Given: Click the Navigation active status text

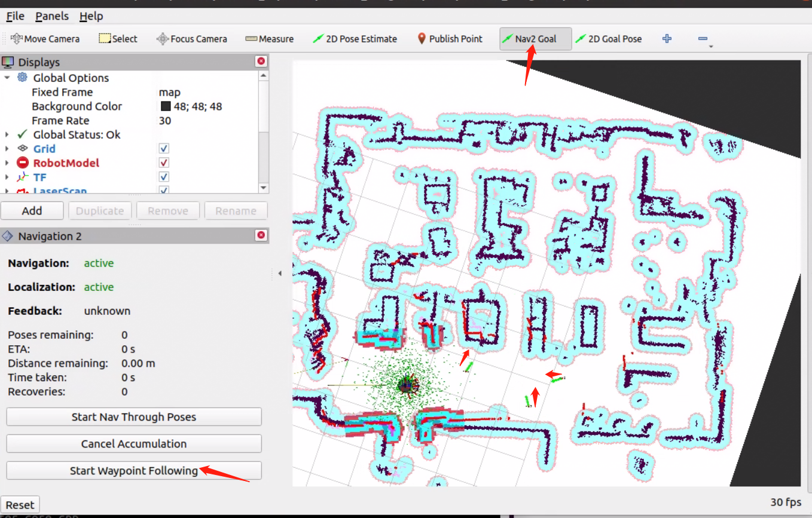Looking at the screenshot, I should pyautogui.click(x=99, y=263).
